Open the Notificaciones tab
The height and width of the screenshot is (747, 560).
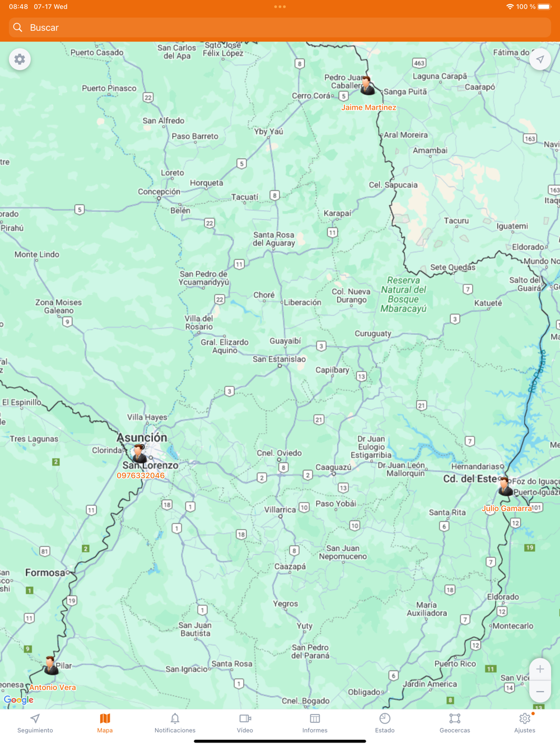(175, 723)
